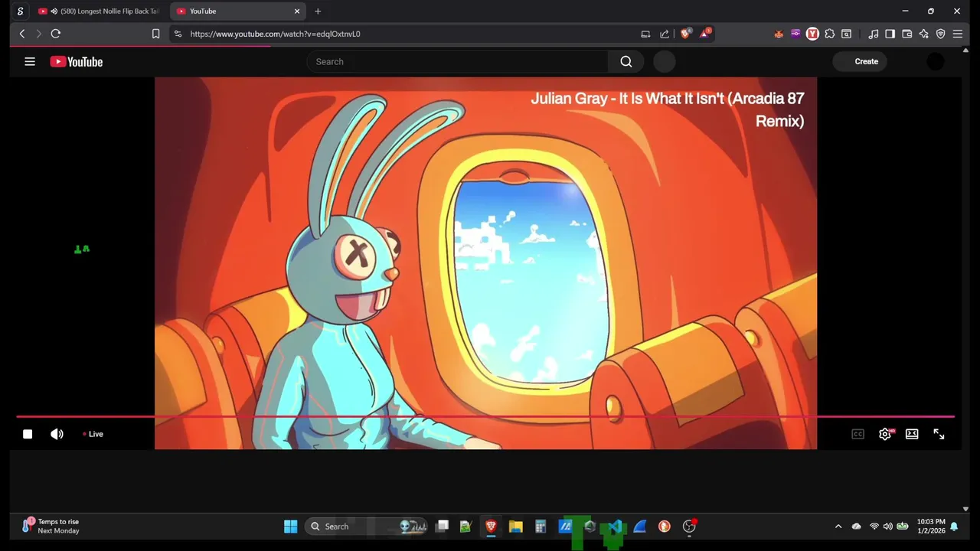Go to YouTube home via the logo
The width and height of the screenshot is (980, 551).
click(x=77, y=61)
